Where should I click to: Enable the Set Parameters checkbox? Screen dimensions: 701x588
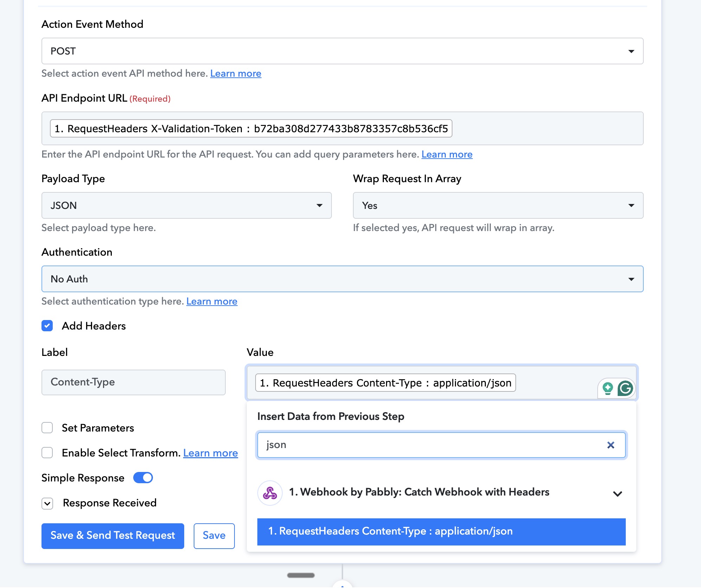point(47,428)
